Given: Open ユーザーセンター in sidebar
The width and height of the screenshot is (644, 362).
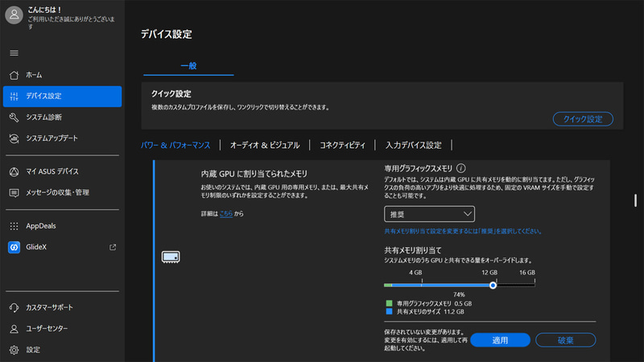Looking at the screenshot, I should coord(63,329).
